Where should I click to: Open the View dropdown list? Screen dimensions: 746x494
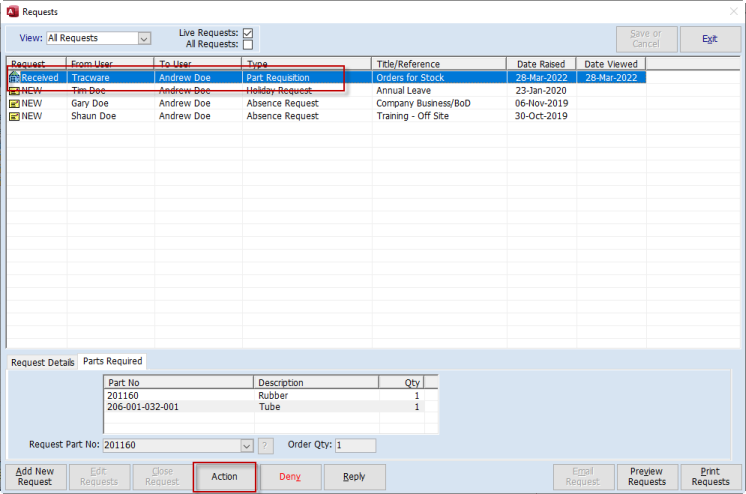(144, 39)
